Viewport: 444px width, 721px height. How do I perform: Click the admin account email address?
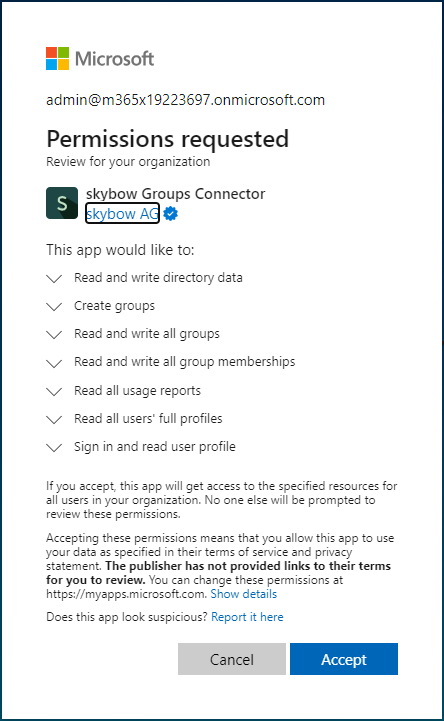(185, 100)
